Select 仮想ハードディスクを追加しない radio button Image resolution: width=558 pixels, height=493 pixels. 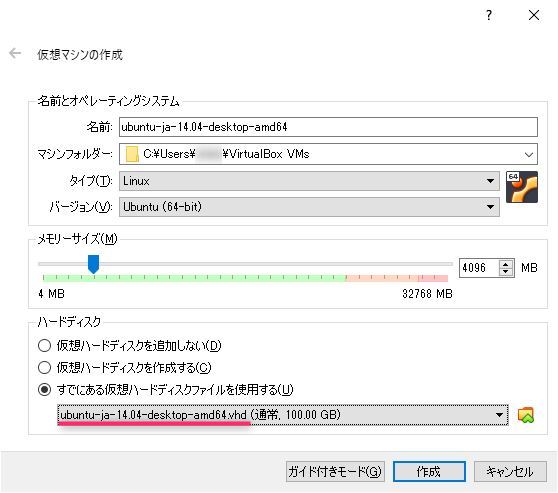[44, 346]
